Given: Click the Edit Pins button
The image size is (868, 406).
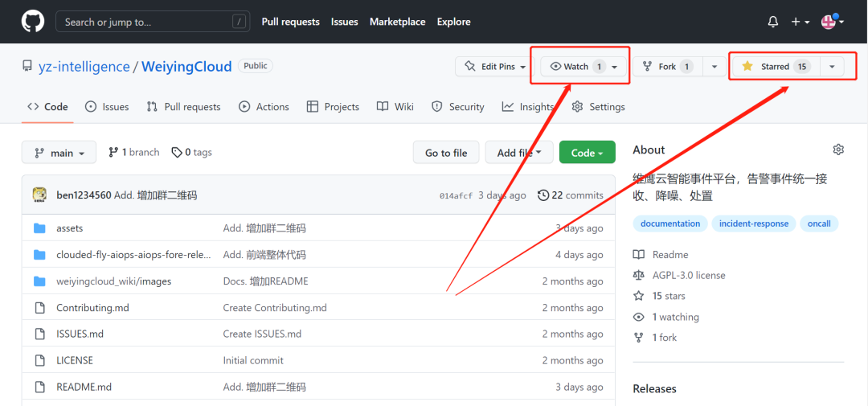Looking at the screenshot, I should click(x=494, y=67).
